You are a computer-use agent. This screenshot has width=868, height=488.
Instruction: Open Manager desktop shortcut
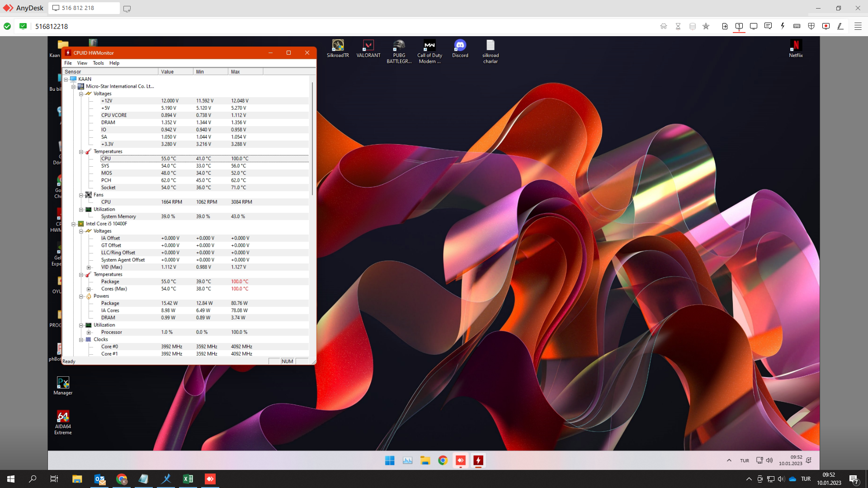click(x=63, y=386)
